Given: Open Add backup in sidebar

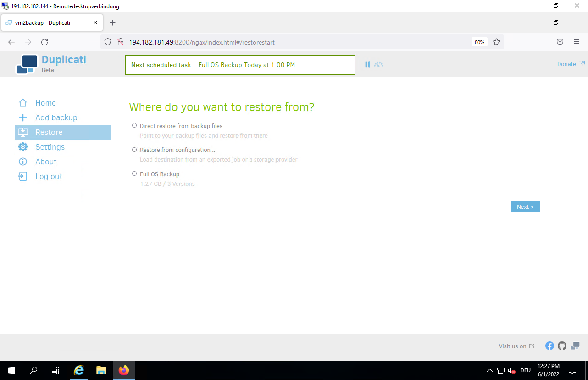Looking at the screenshot, I should coord(56,117).
